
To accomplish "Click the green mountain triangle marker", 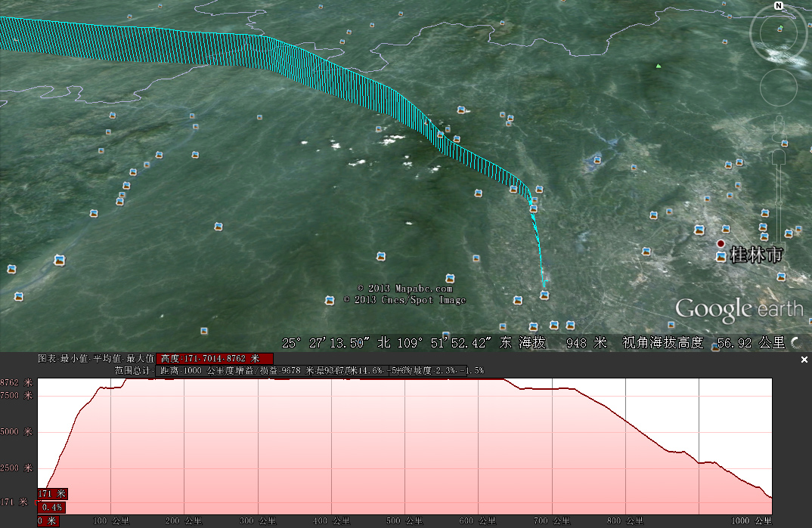I will (659, 66).
